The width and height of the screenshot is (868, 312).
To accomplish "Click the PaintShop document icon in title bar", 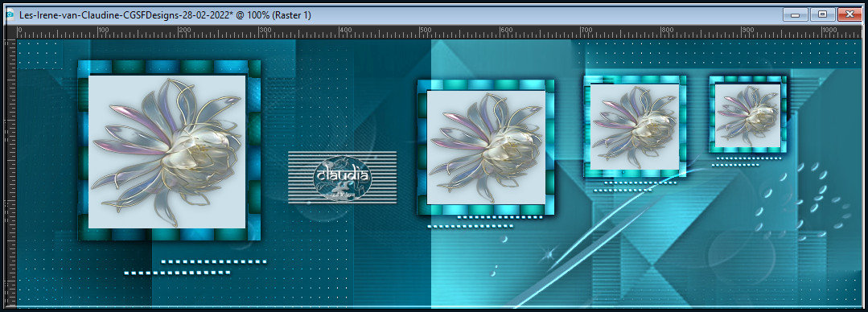I will tap(10, 15).
